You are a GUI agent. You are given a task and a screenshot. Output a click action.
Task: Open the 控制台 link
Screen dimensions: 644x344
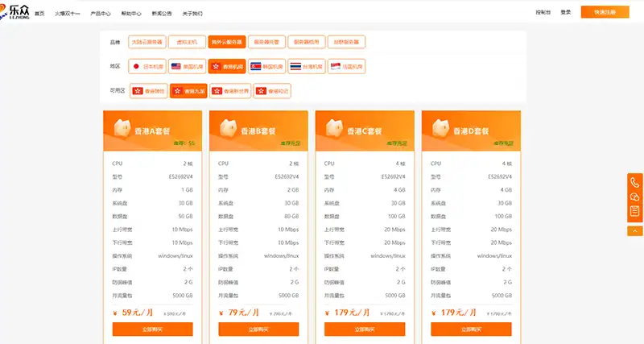click(x=543, y=12)
